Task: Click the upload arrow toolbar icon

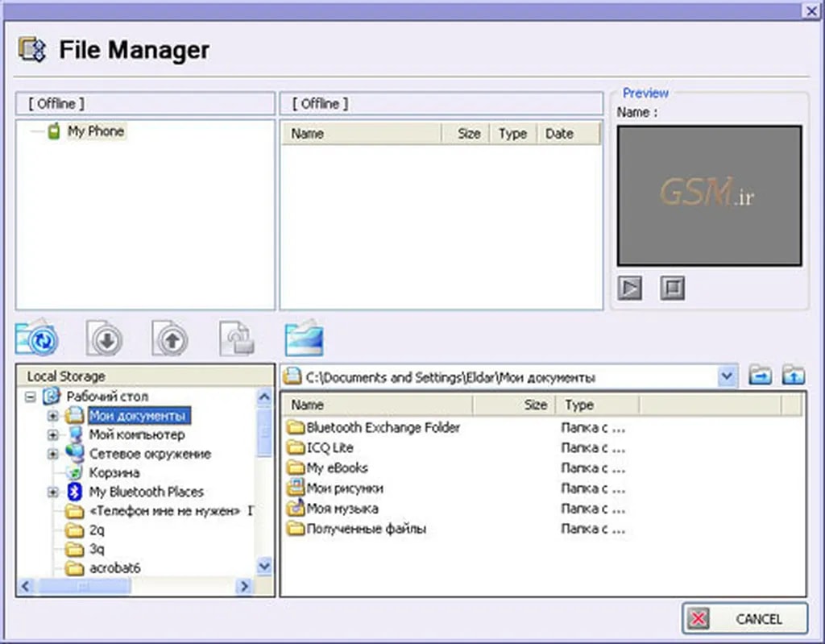Action: click(171, 339)
